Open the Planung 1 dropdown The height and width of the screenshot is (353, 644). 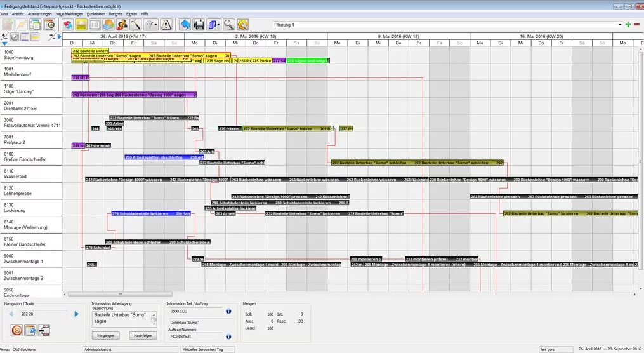(619, 25)
